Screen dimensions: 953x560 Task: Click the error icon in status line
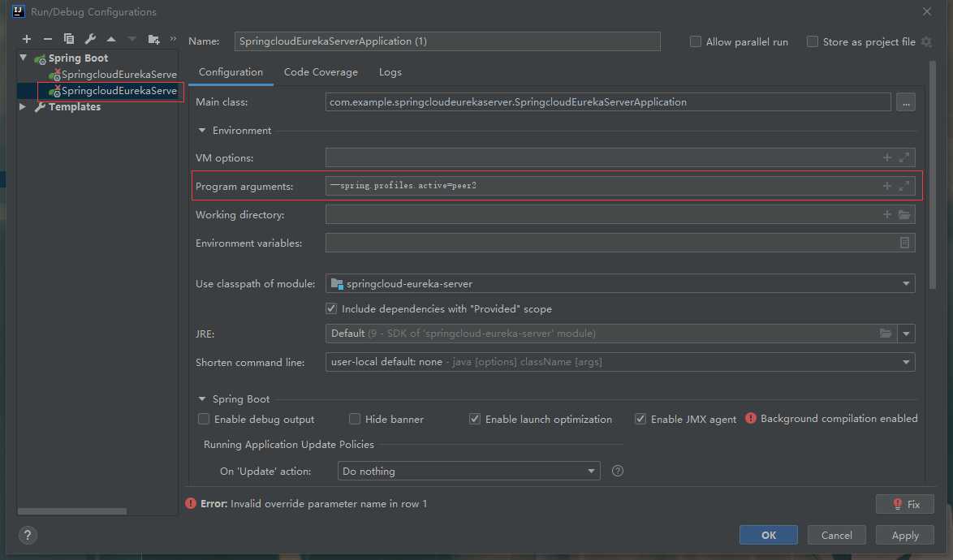(190, 503)
